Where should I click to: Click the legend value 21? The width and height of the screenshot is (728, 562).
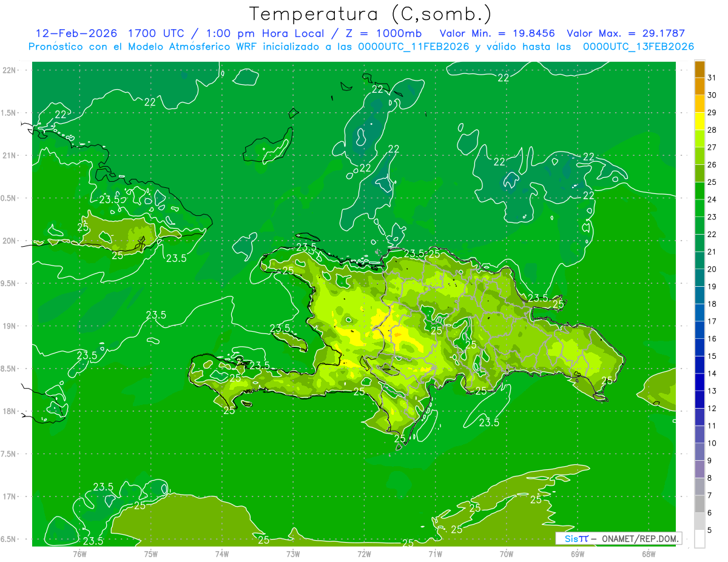point(712,252)
